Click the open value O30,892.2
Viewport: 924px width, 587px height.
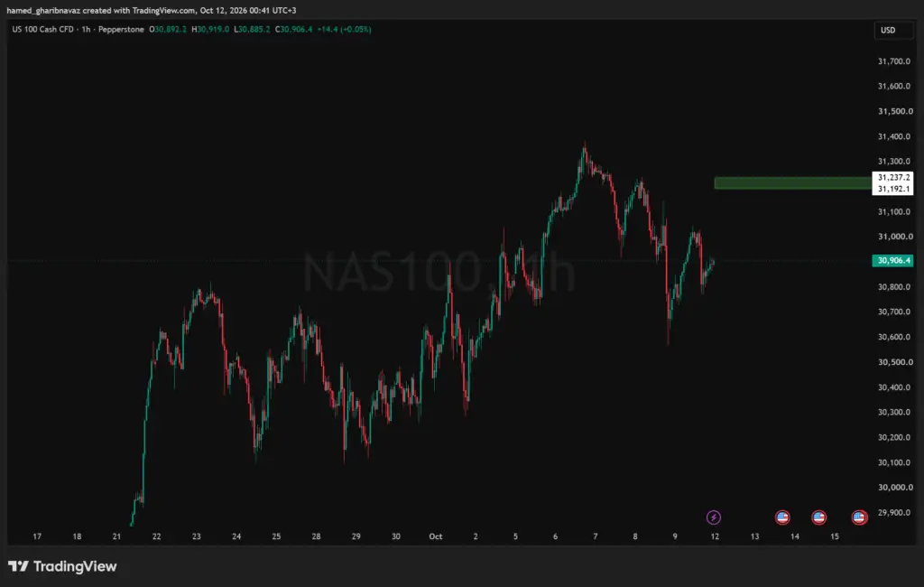click(x=168, y=29)
